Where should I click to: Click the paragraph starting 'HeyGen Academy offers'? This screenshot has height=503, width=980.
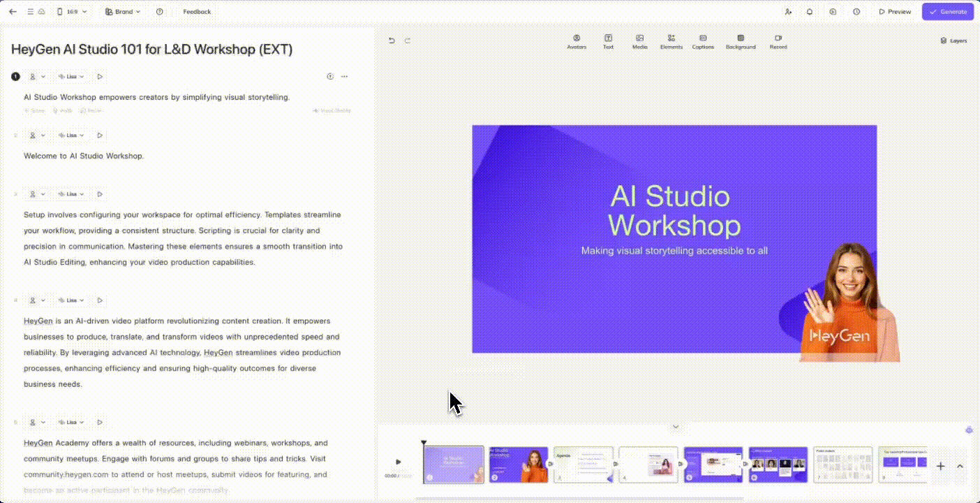click(176, 467)
